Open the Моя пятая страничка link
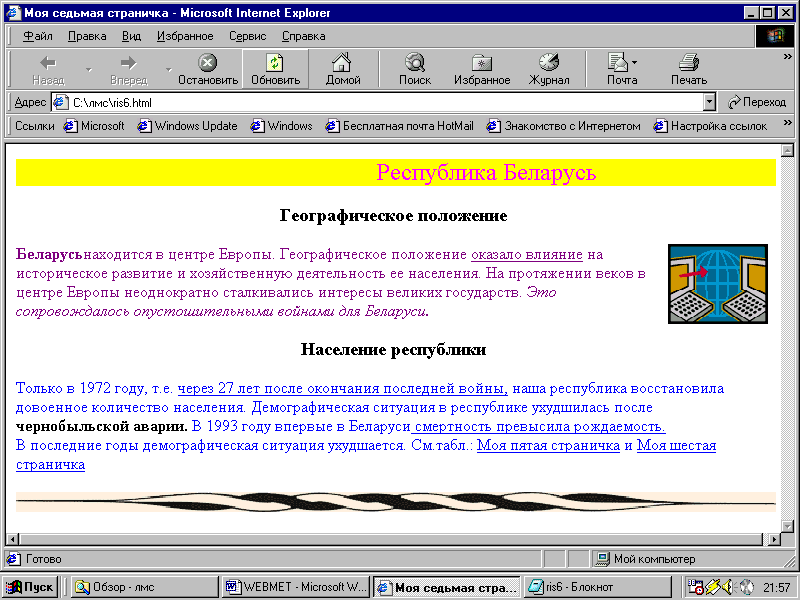Image resolution: width=800 pixels, height=600 pixels. 548,445
